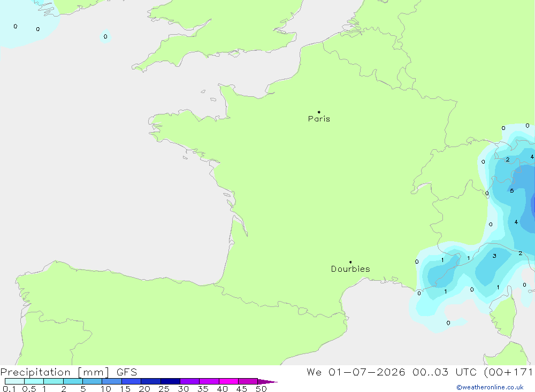
Task: Click the 'Precipitation [mm]' title text
Action: (55, 372)
